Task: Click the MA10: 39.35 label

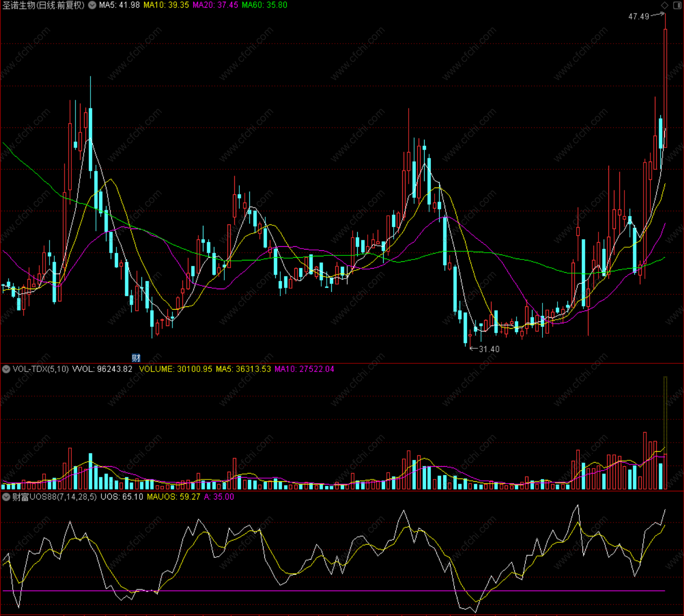Action: 166,5
